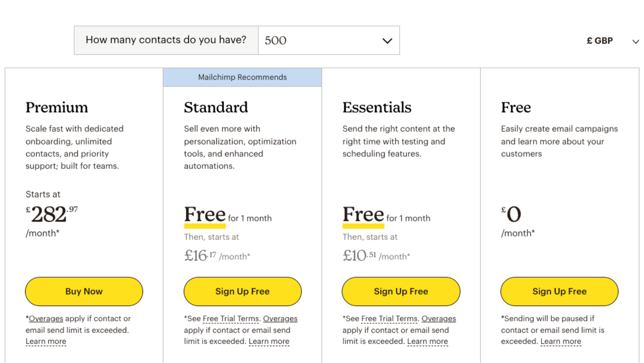This screenshot has height=363, width=644.
Task: Click Buy Now for Premium plan
Action: click(x=84, y=291)
